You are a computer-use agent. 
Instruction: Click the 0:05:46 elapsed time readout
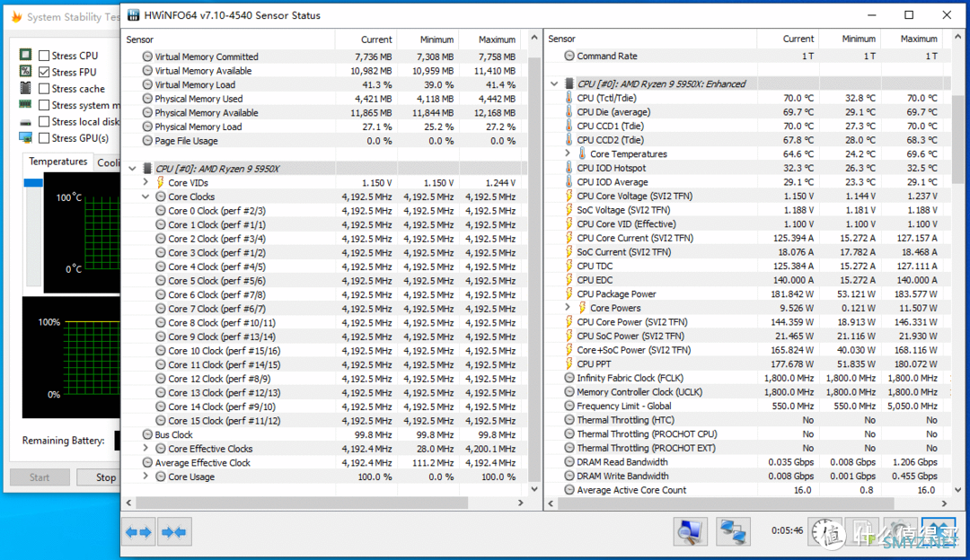(x=787, y=530)
